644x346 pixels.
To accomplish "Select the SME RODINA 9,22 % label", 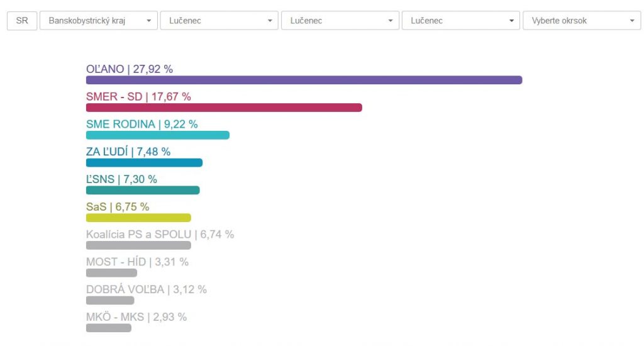I will [142, 124].
